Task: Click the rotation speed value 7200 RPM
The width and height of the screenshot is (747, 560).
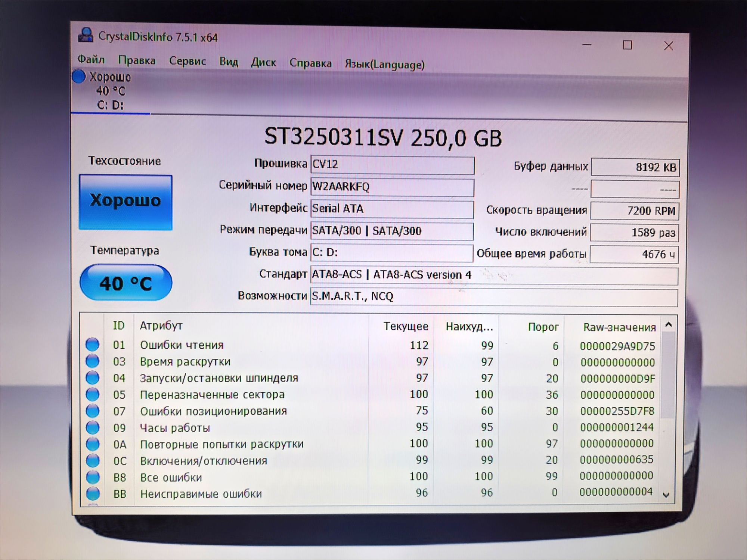Action: tap(635, 211)
